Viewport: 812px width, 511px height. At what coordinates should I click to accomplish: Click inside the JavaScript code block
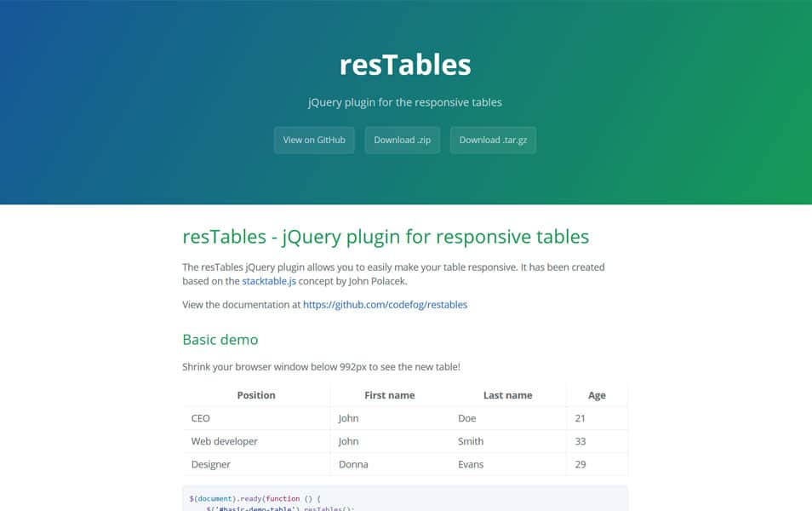click(x=405, y=499)
